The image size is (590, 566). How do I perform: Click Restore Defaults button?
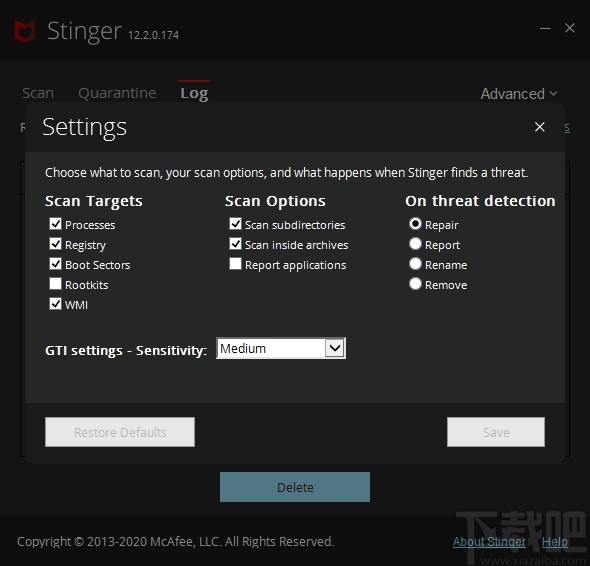tap(120, 432)
